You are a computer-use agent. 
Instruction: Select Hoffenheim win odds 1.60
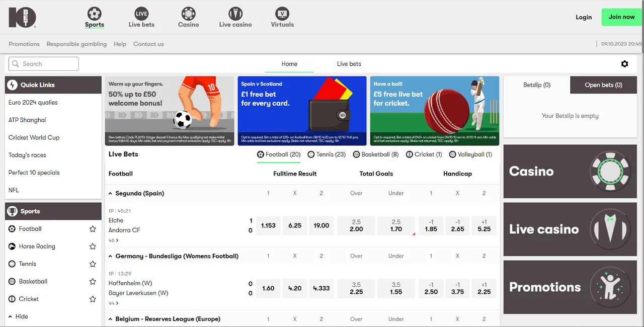(x=268, y=289)
